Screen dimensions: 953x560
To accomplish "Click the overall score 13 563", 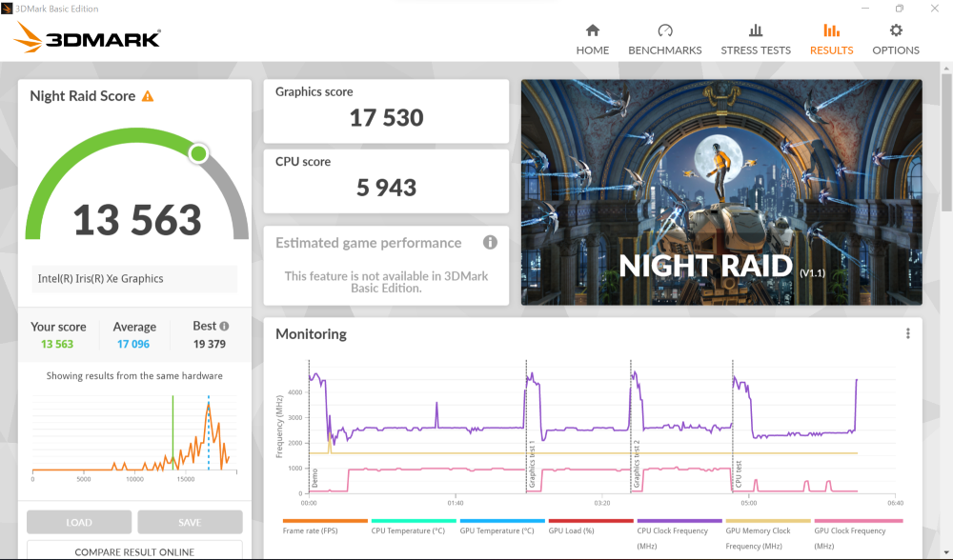I will coord(137,220).
